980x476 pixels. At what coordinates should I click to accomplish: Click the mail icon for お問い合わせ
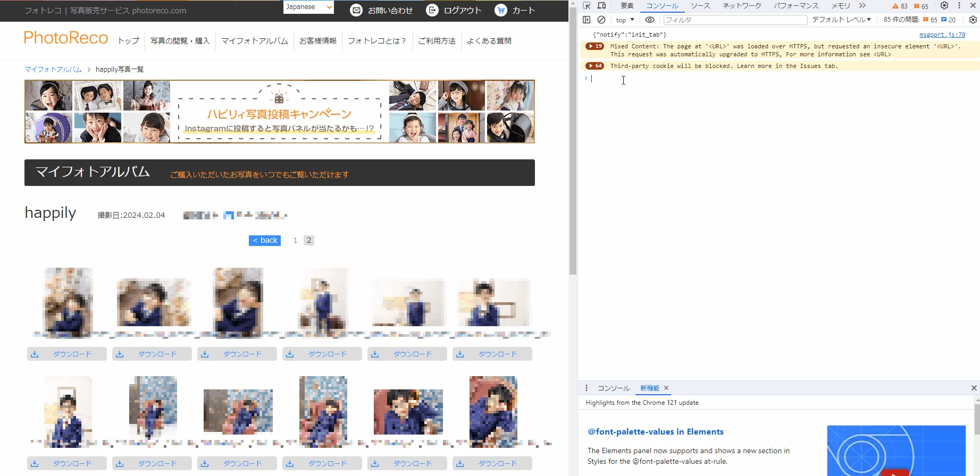356,10
